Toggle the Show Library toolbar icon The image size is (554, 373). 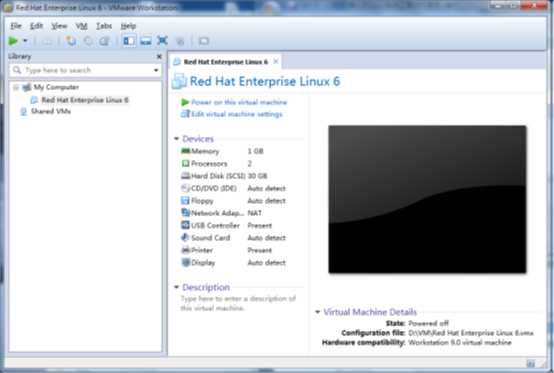point(129,41)
